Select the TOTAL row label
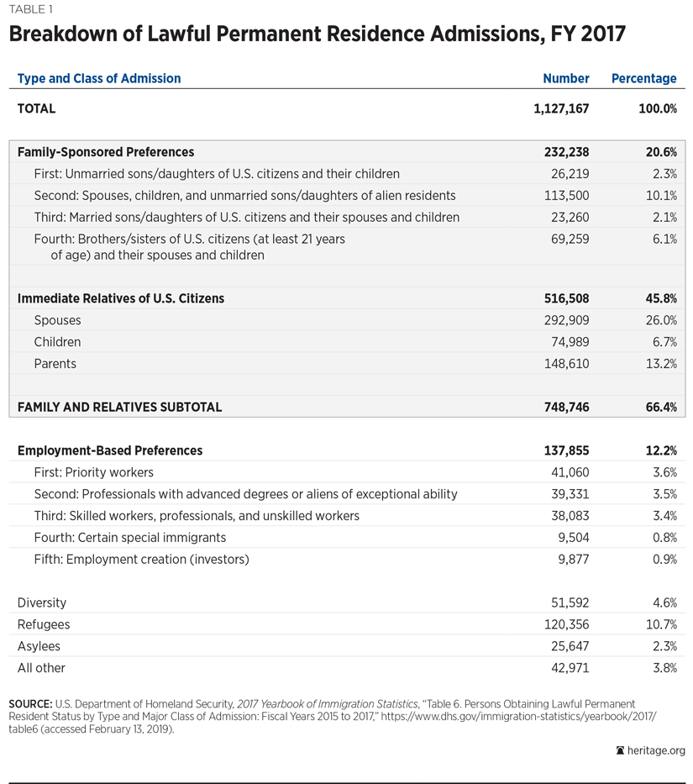The image size is (693, 784). tap(37, 108)
